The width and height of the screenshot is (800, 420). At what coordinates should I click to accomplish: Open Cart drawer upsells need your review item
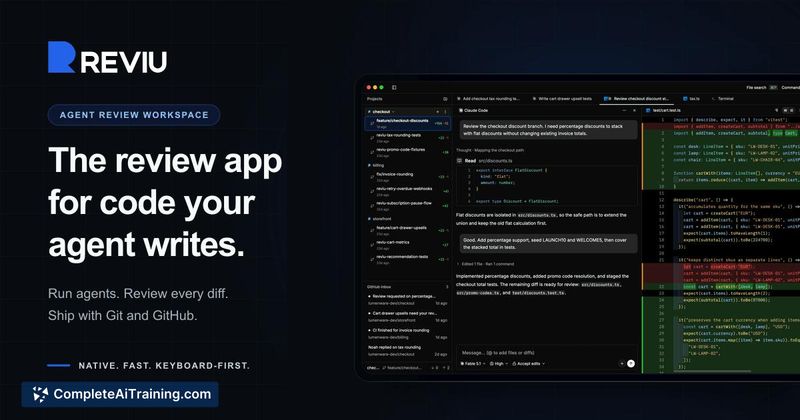pyautogui.click(x=407, y=316)
